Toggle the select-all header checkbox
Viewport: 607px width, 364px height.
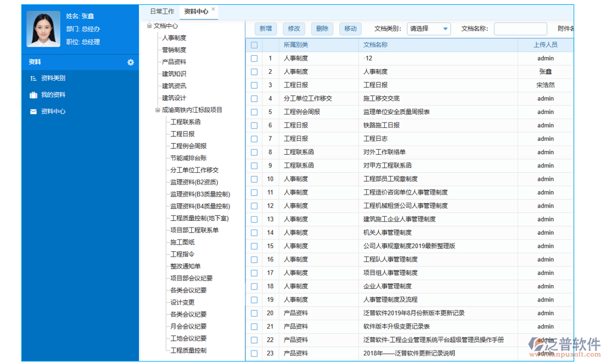tap(254, 45)
